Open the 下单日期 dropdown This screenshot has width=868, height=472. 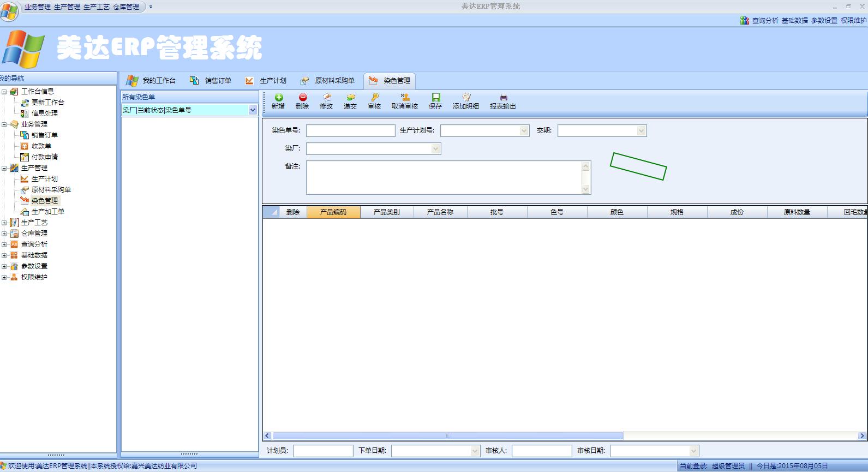click(475, 451)
